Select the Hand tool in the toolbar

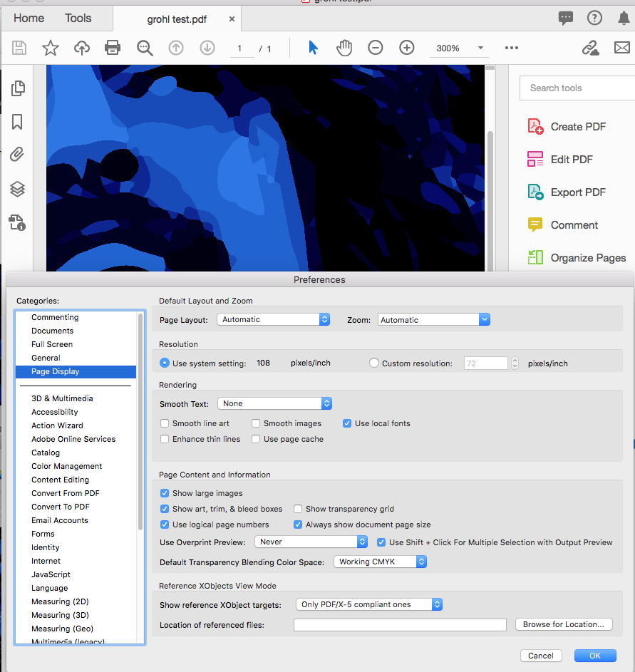click(344, 48)
